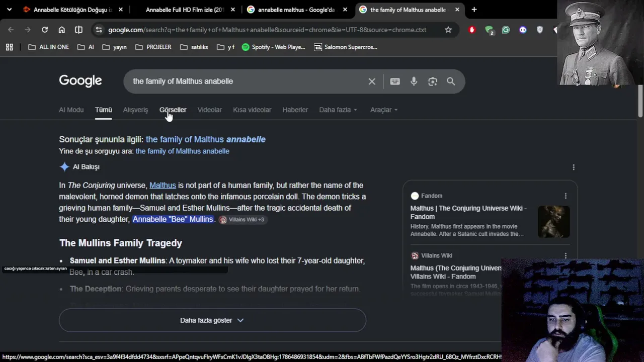Viewport: 644px width, 362px height.
Task: Click the AI Bakışı sparkle icon
Action: pyautogui.click(x=64, y=167)
